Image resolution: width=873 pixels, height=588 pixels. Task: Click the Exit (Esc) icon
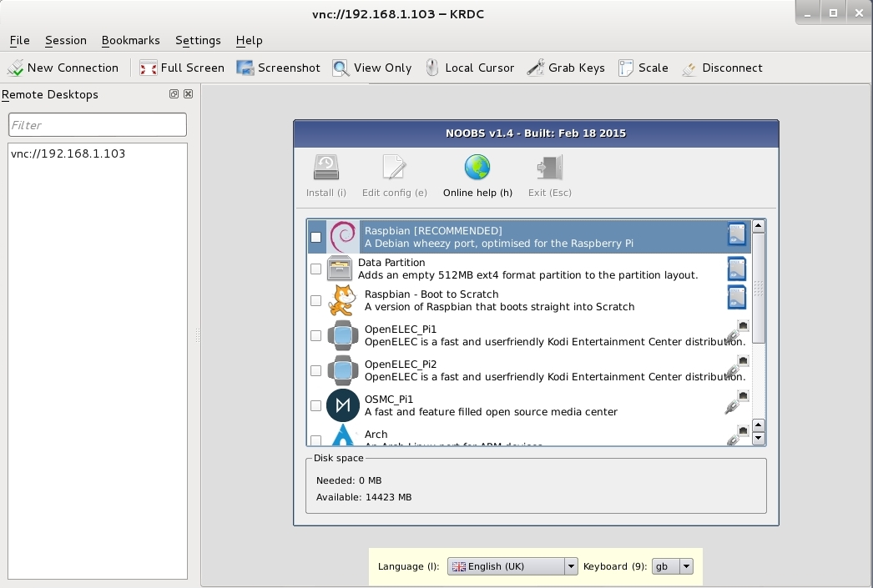(x=549, y=168)
